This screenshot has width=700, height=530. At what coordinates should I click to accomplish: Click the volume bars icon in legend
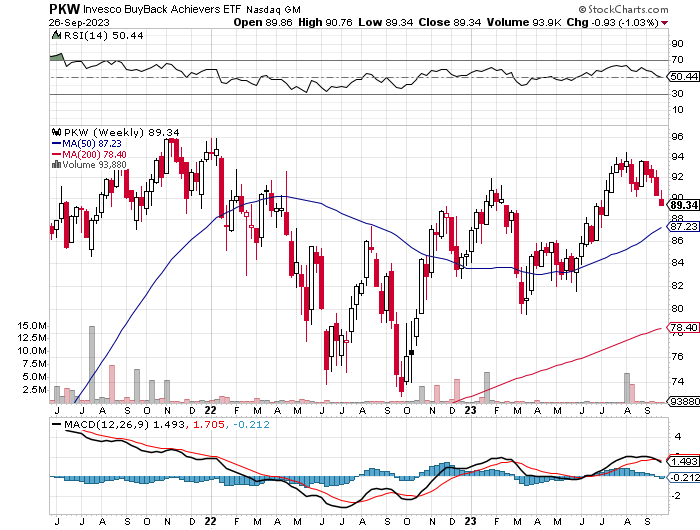(56, 165)
